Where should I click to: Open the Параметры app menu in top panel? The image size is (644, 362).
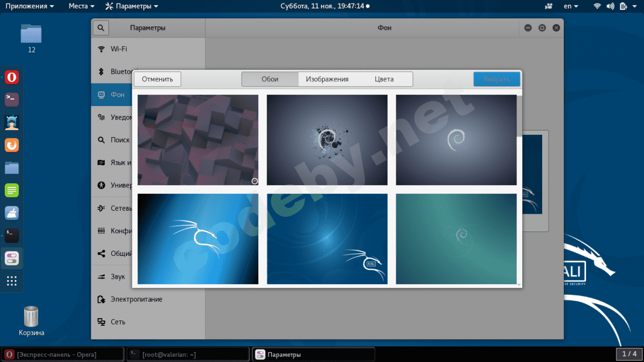point(131,6)
